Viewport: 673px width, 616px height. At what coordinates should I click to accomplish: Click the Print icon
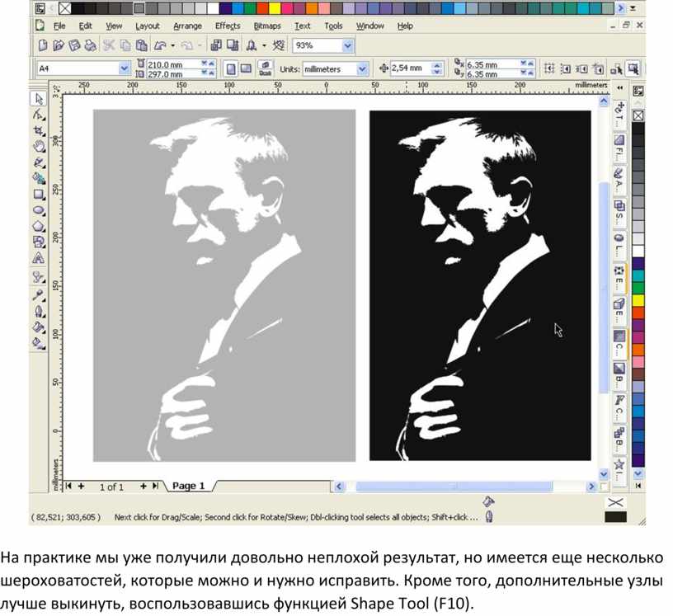point(90,45)
